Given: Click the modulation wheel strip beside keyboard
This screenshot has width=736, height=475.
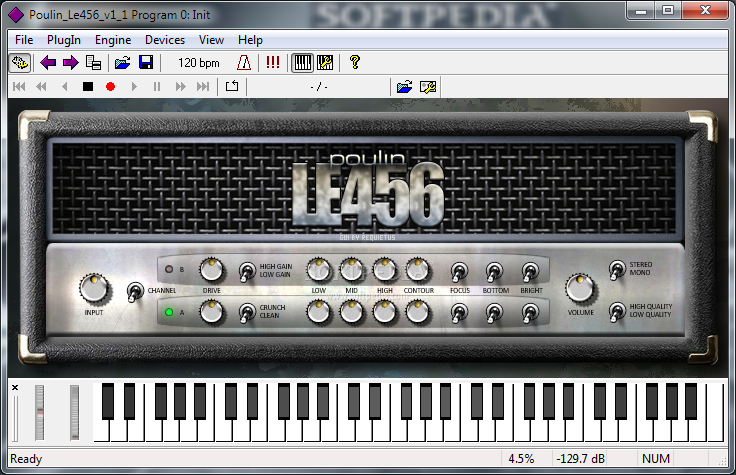Looking at the screenshot, I should (x=75, y=413).
